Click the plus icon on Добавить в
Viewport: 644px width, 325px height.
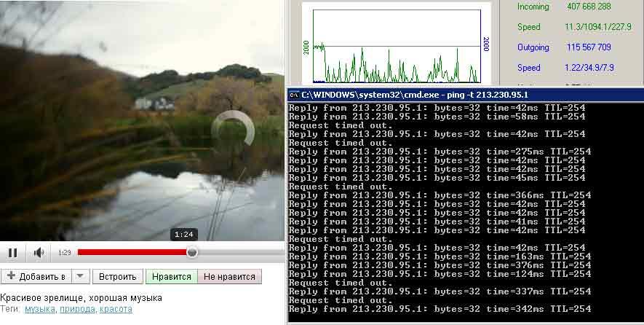11,277
